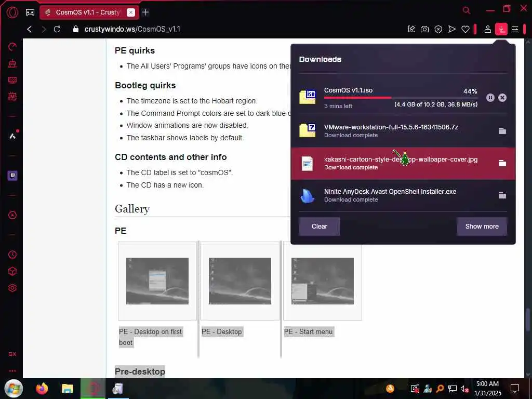Click the Pre-desktop heading
Screen dimensions: 532x399
(140, 371)
